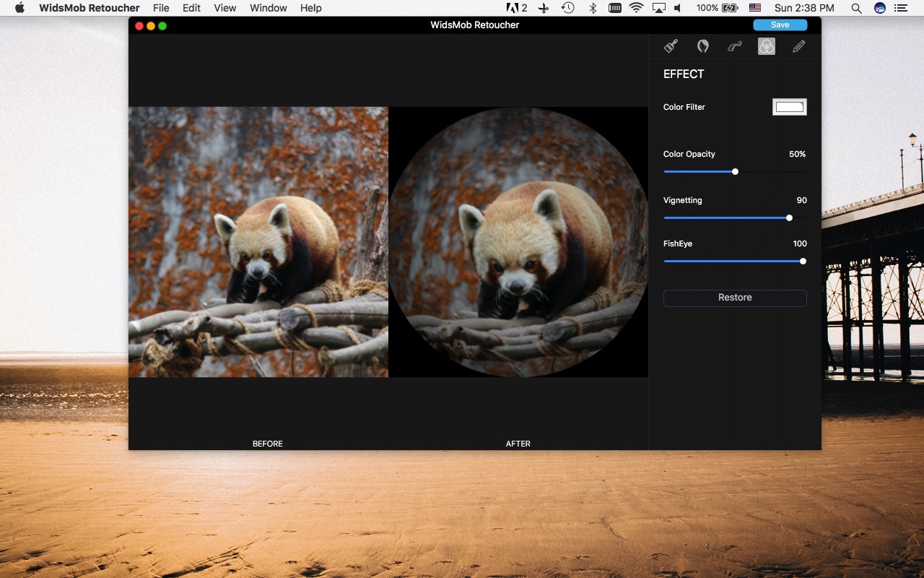This screenshot has height=578, width=924.
Task: Open the pencil sharpen panel
Action: (x=798, y=46)
